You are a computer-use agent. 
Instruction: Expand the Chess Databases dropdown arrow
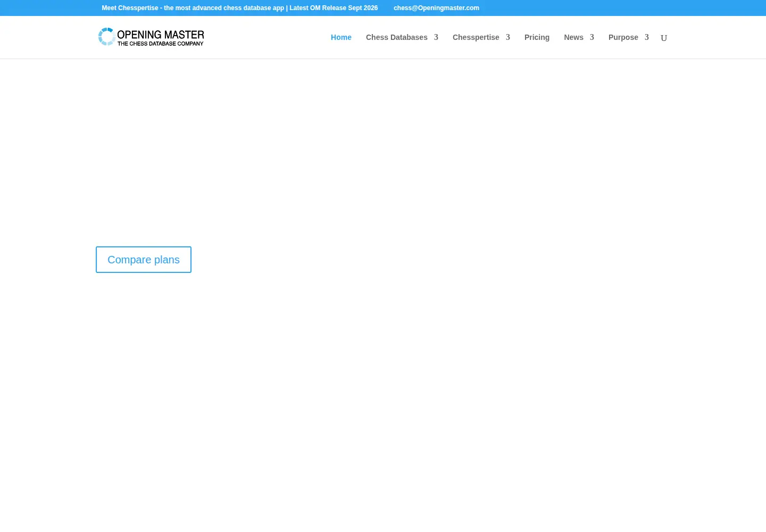436,37
